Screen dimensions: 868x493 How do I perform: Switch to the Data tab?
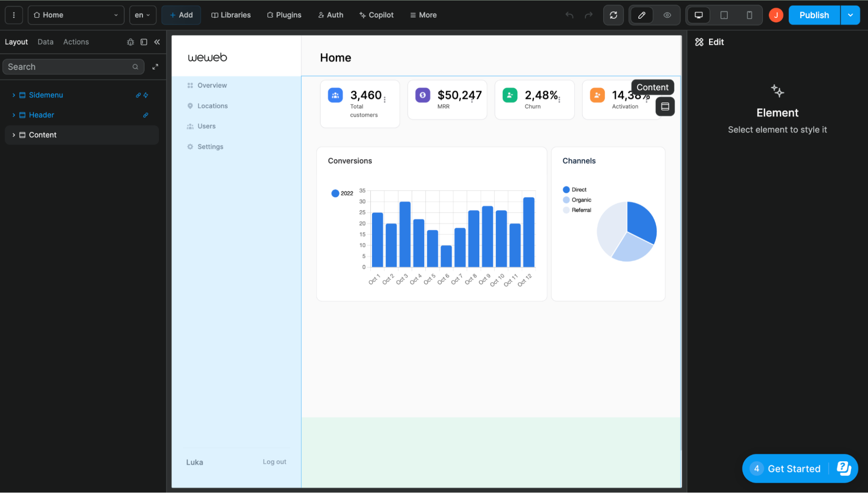(x=45, y=42)
